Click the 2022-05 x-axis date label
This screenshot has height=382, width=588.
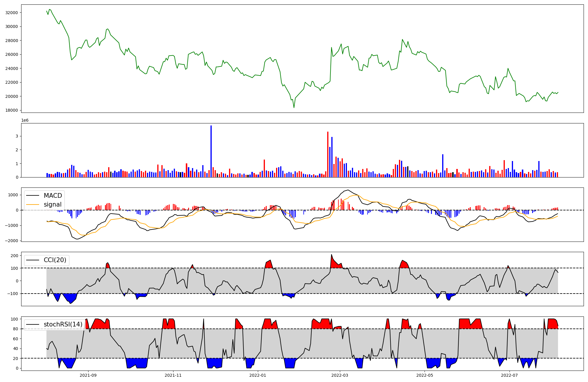point(425,375)
